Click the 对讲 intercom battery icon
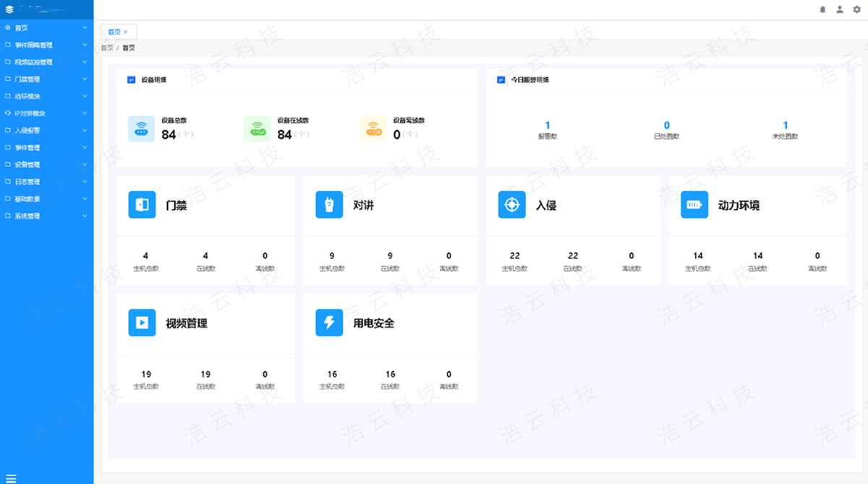Viewport: 868px width, 484px height. coord(329,204)
